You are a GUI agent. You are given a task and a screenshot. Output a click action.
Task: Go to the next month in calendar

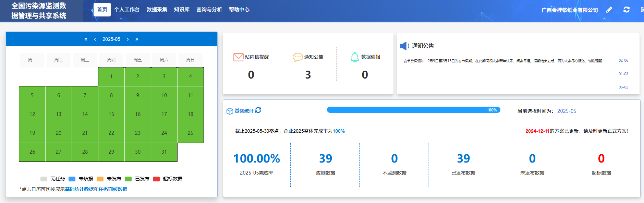click(128, 39)
